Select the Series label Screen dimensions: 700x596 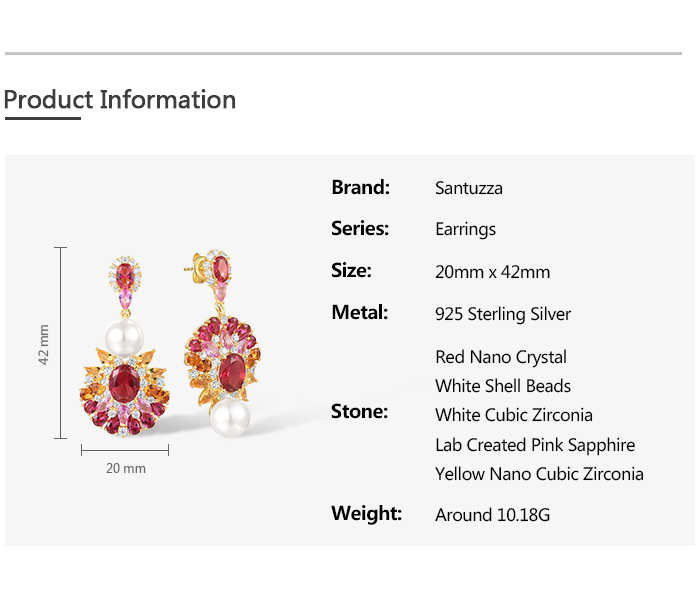(360, 229)
